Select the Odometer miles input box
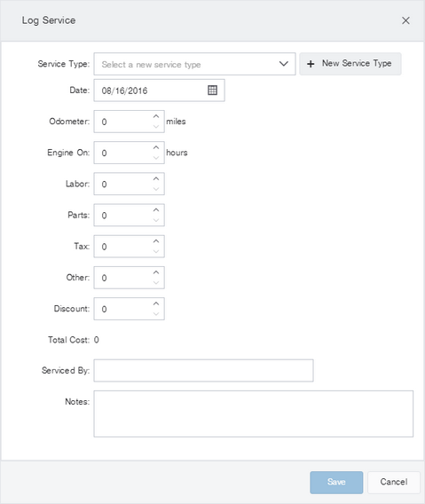This screenshot has height=504, width=425. click(130, 122)
